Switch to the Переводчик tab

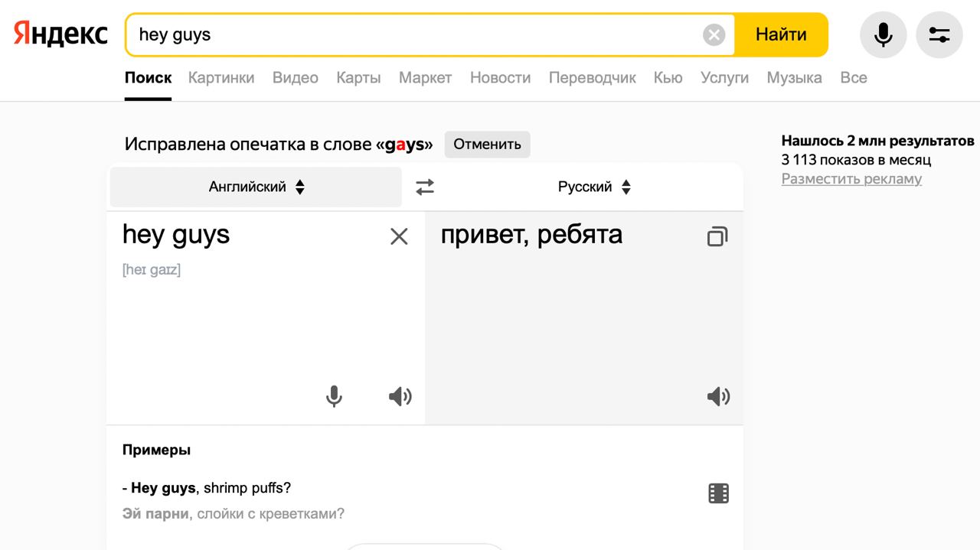point(593,77)
